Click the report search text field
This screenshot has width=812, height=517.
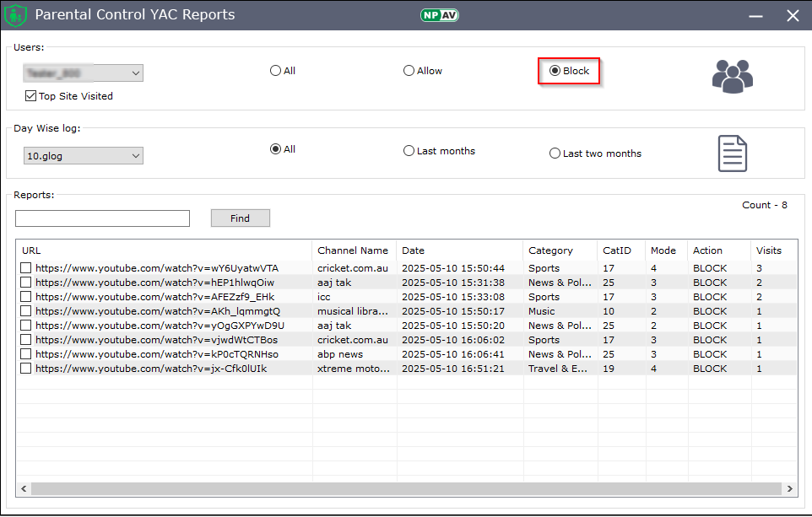click(102, 218)
